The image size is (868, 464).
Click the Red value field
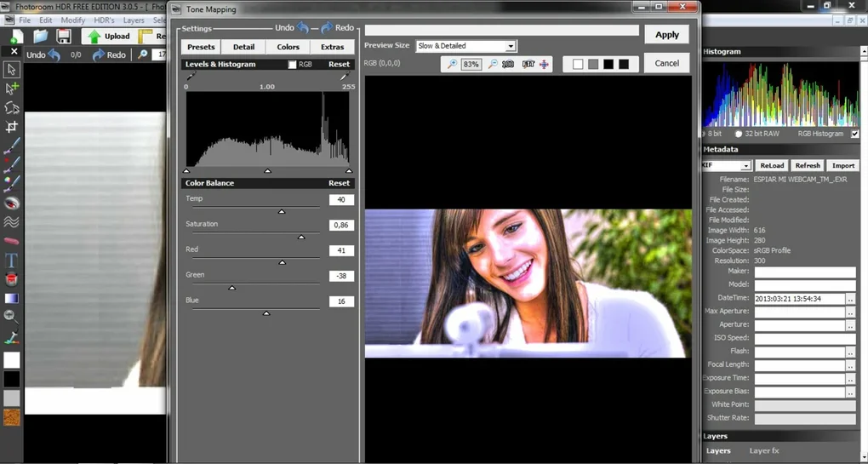[x=341, y=251]
